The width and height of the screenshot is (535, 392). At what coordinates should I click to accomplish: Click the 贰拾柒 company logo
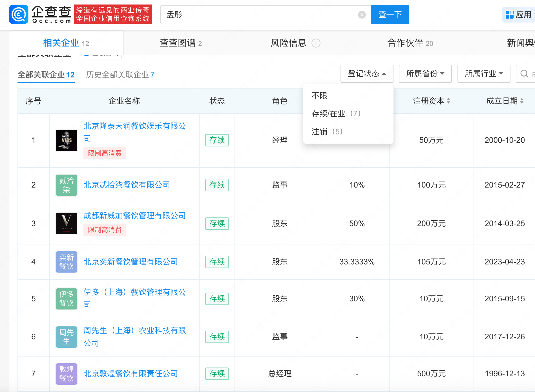[66, 185]
